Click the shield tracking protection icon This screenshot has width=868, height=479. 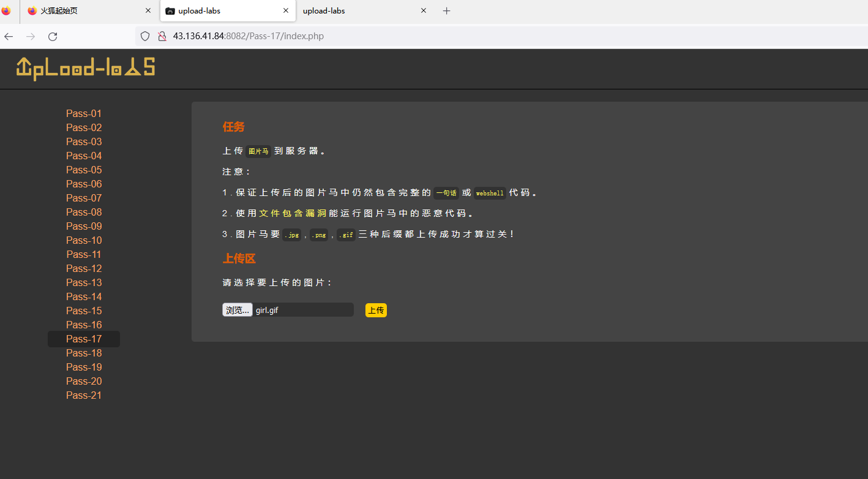click(x=145, y=36)
